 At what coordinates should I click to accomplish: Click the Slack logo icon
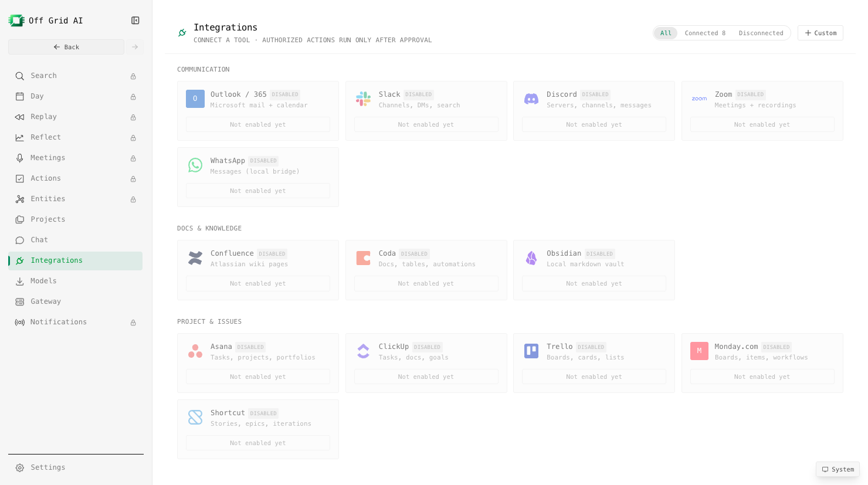point(364,99)
